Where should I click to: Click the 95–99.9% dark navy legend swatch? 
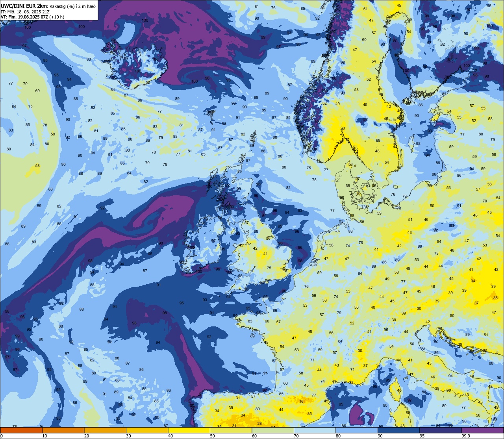(x=441, y=430)
